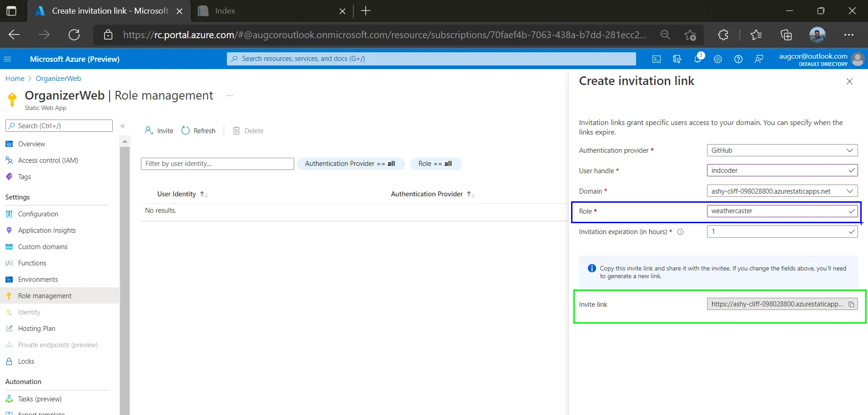Click the Help question mark icon

(738, 59)
